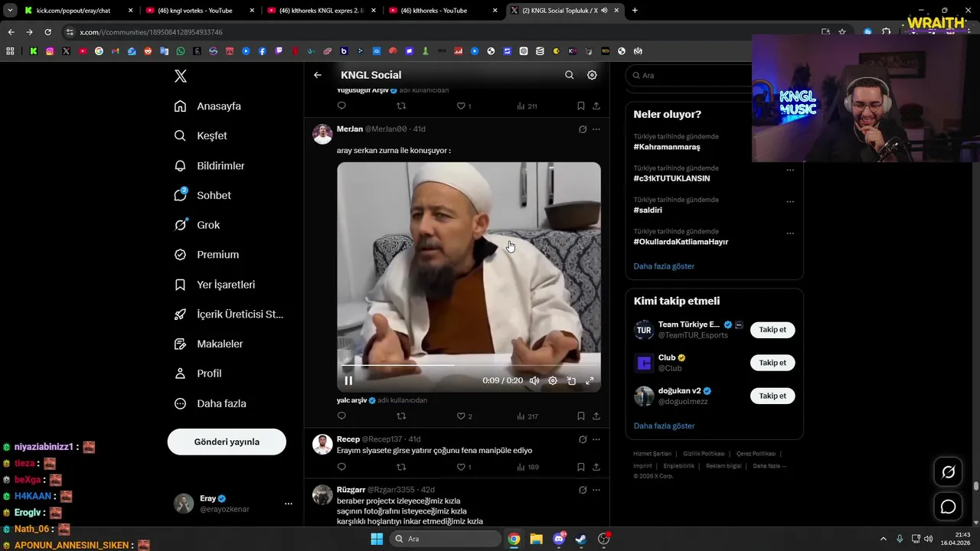Bookmark the Yugusugur Arşiv post

580,106
